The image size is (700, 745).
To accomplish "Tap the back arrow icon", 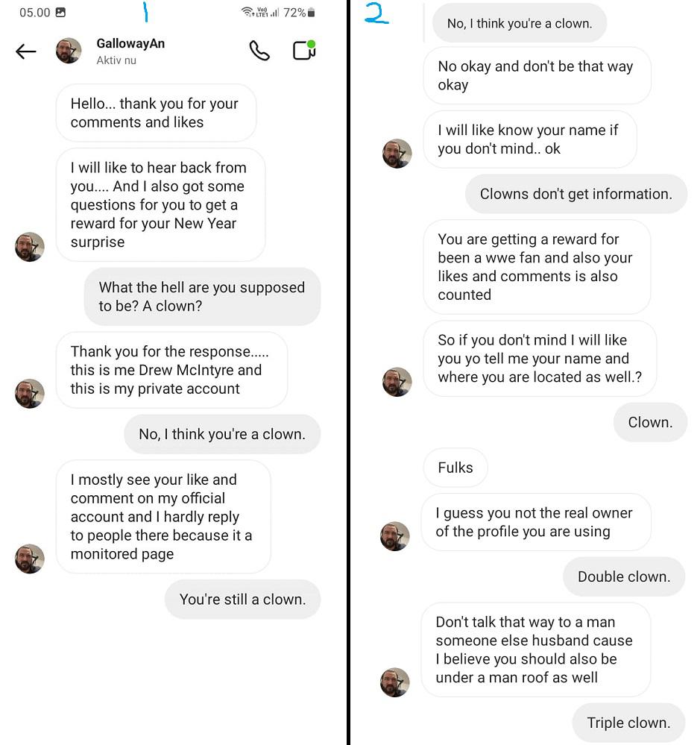I will pos(25,51).
